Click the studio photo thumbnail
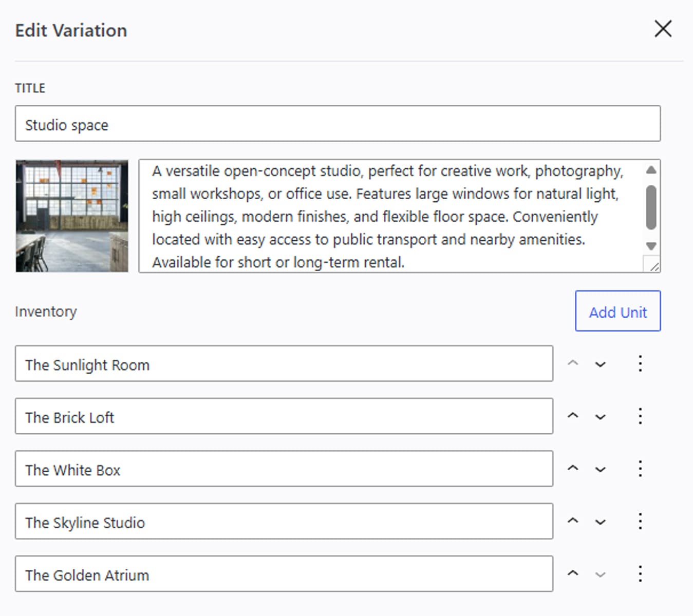 (72, 216)
